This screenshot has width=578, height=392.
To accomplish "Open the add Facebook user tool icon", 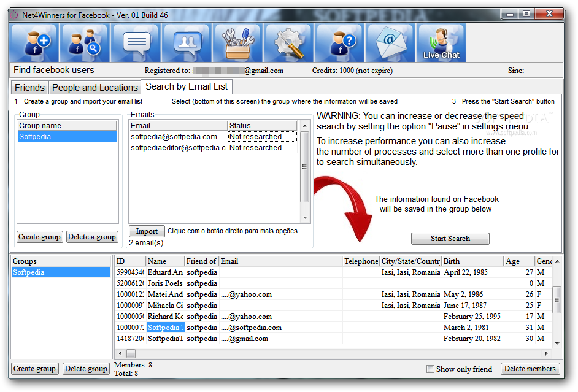I will [34, 43].
